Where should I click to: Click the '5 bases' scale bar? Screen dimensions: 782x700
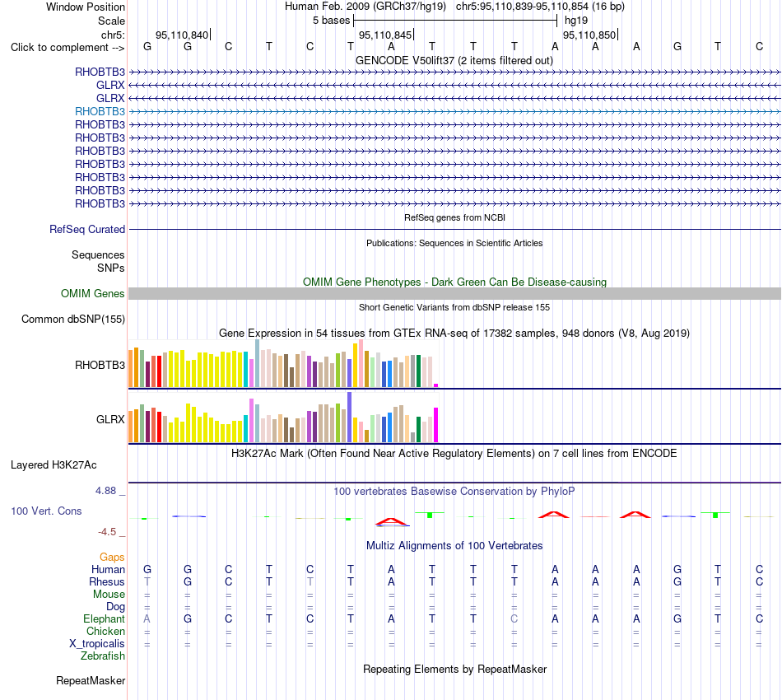click(x=455, y=21)
